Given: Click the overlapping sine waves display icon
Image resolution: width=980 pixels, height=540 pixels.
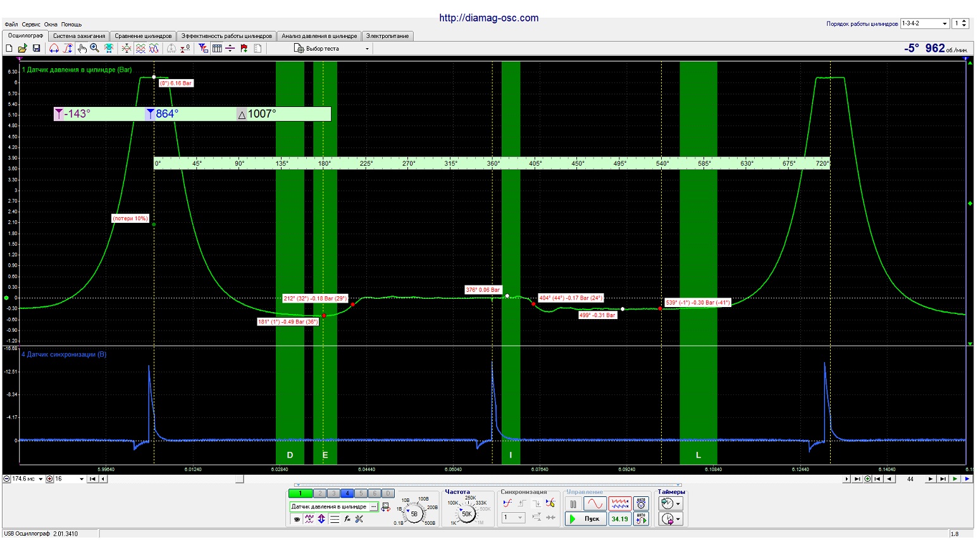Looking at the screenshot, I should click(154, 48).
